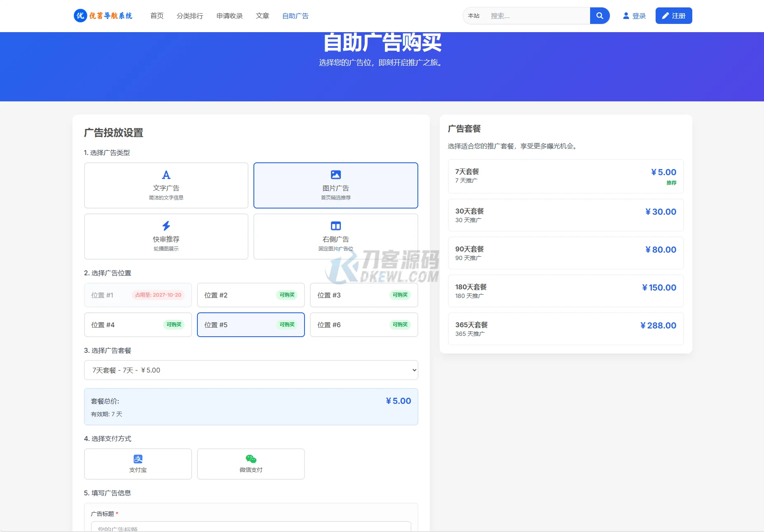Click the 快审推荐 lightning icon
Viewport: 764px width, 532px height.
coord(166,225)
